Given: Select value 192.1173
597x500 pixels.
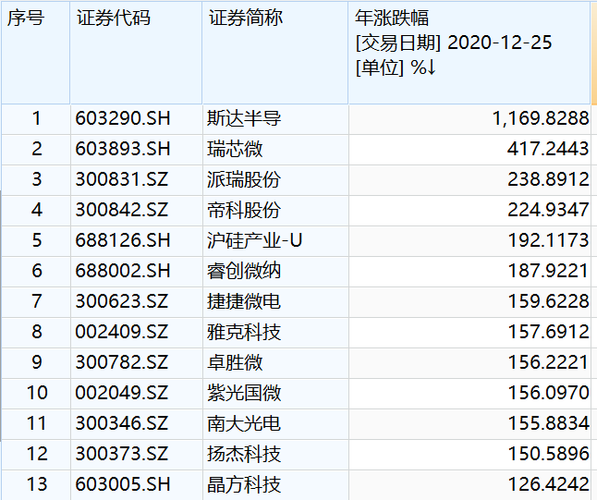Looking at the screenshot, I should [548, 240].
